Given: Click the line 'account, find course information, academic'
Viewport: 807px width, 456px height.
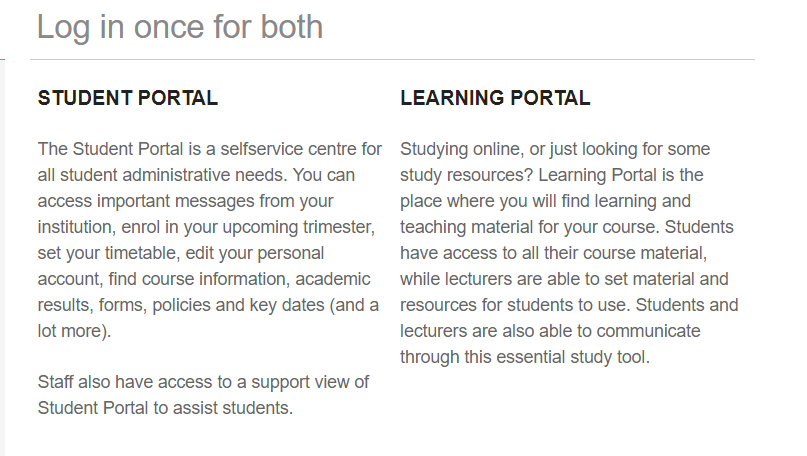Looking at the screenshot, I should point(204,279).
